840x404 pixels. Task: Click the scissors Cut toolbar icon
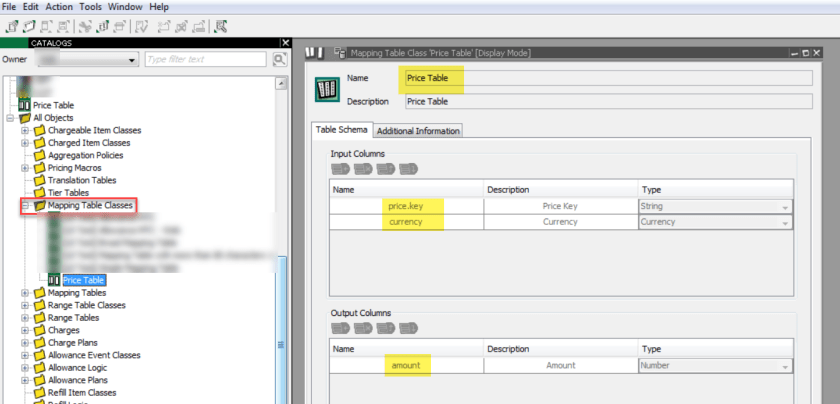pos(86,25)
